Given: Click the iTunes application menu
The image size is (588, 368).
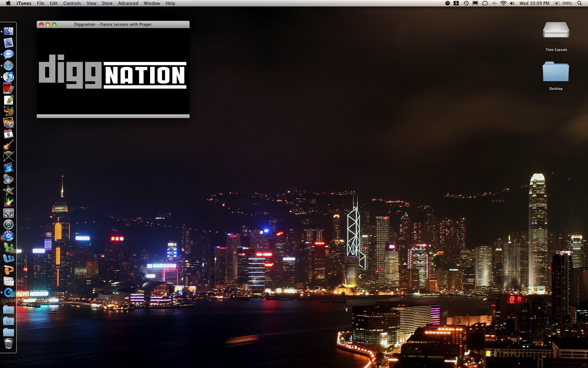Looking at the screenshot, I should 24,3.
